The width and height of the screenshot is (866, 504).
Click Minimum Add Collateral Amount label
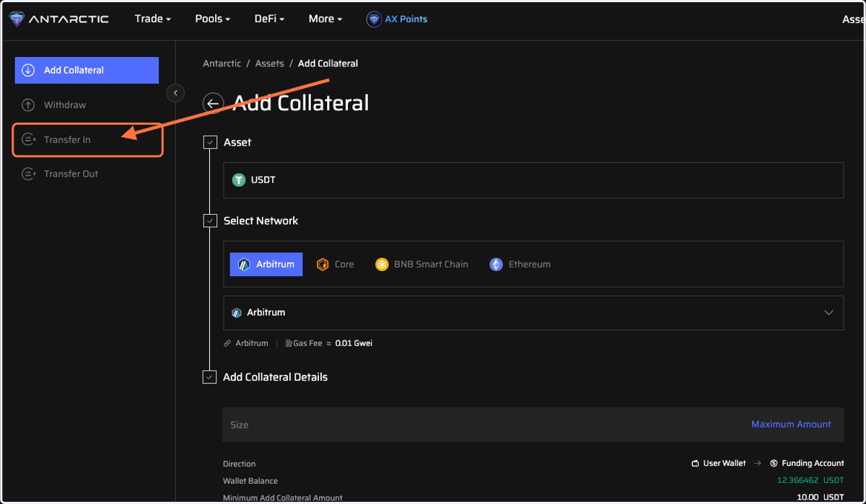click(283, 498)
